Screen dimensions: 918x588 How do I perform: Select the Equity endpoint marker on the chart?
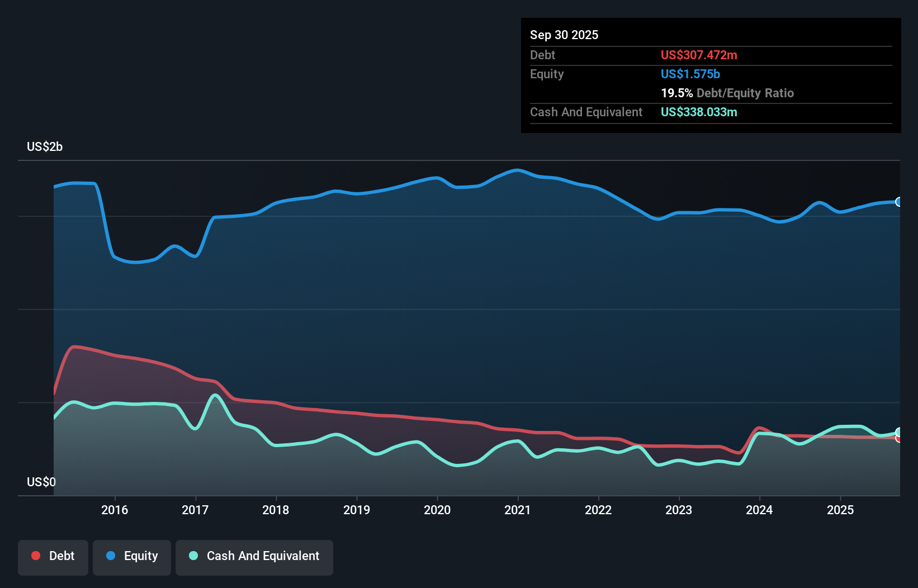(x=898, y=202)
